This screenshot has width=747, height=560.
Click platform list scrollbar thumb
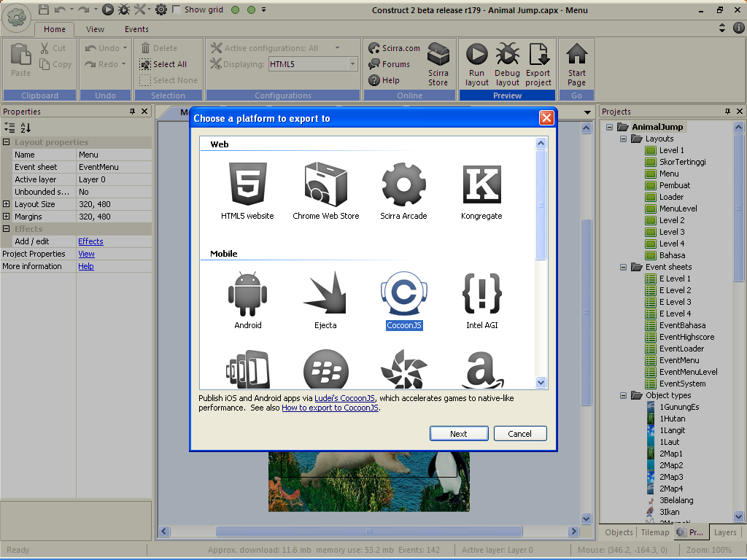[541, 205]
